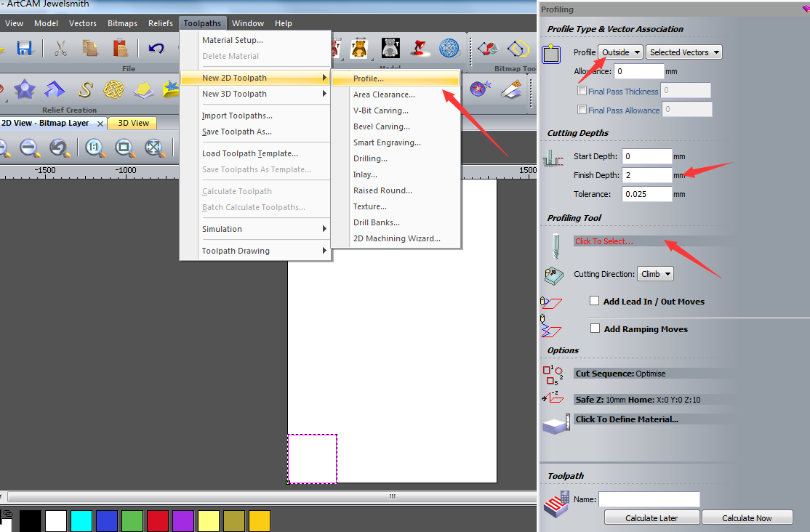
Task: Tick the Add Lead In / Out Moves checkbox
Action: tap(595, 301)
